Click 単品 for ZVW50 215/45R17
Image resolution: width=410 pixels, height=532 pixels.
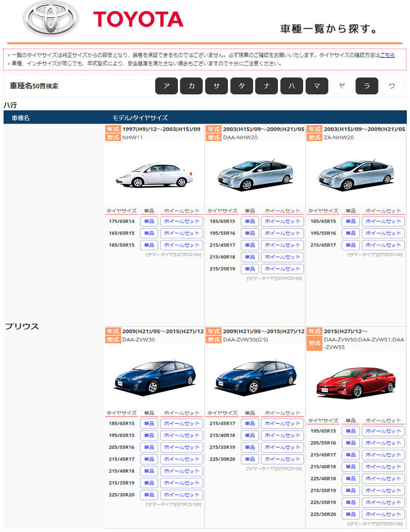tap(351, 455)
